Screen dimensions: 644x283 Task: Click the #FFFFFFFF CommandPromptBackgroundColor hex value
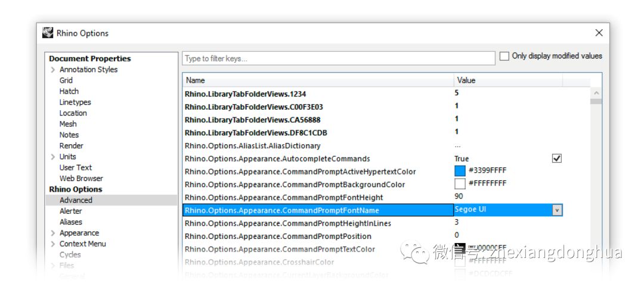click(x=488, y=184)
